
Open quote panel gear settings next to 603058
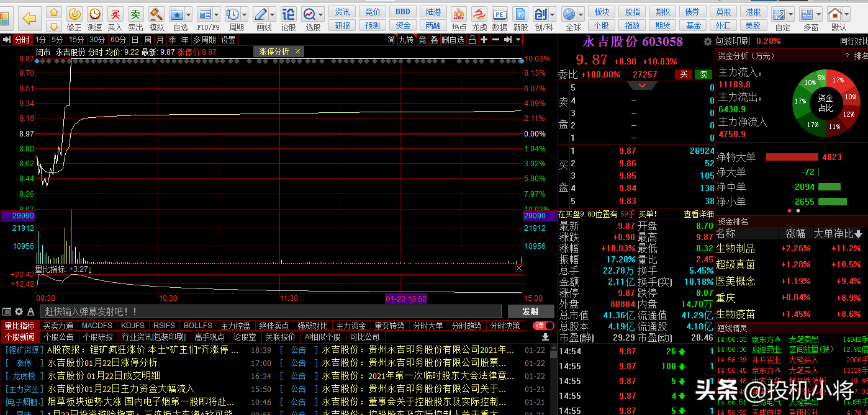707,42
